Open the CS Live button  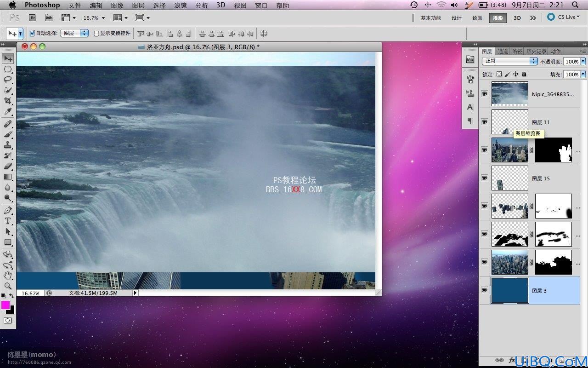coord(564,17)
